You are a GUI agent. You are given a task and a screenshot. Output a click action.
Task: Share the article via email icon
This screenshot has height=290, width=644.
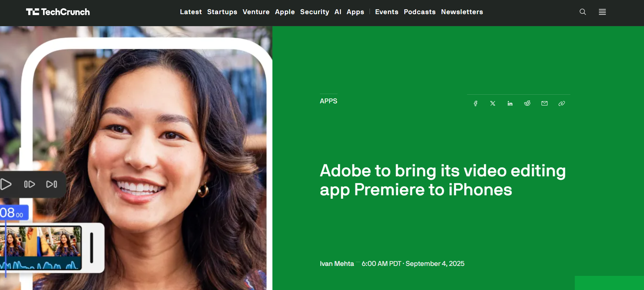544,103
